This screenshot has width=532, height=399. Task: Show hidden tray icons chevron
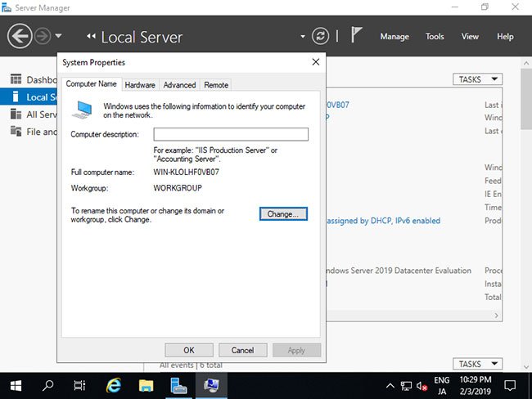[390, 385]
